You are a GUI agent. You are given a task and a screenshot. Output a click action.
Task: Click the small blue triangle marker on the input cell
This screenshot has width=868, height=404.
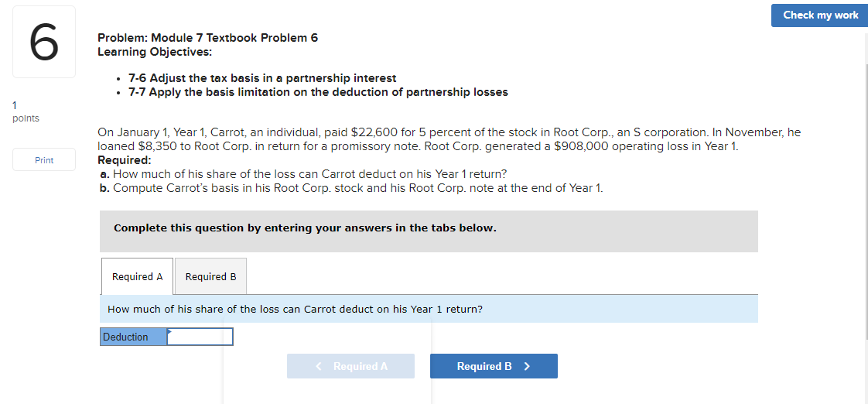click(170, 331)
